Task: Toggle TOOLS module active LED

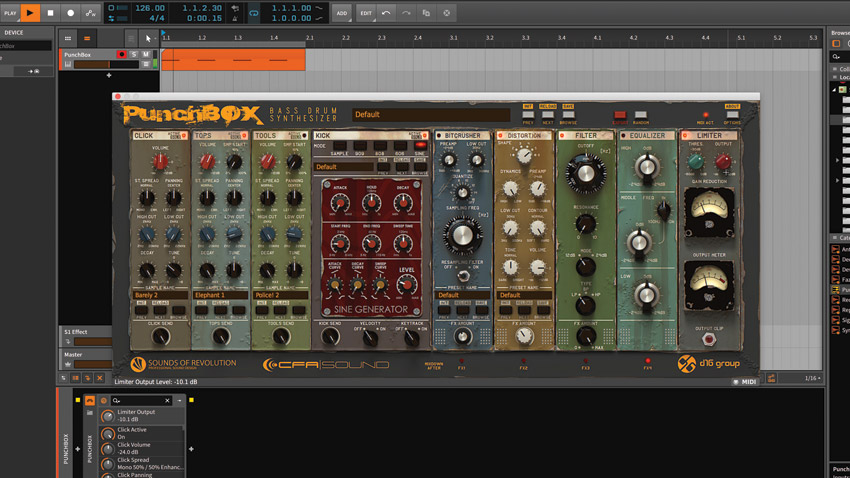Action: tap(304, 135)
